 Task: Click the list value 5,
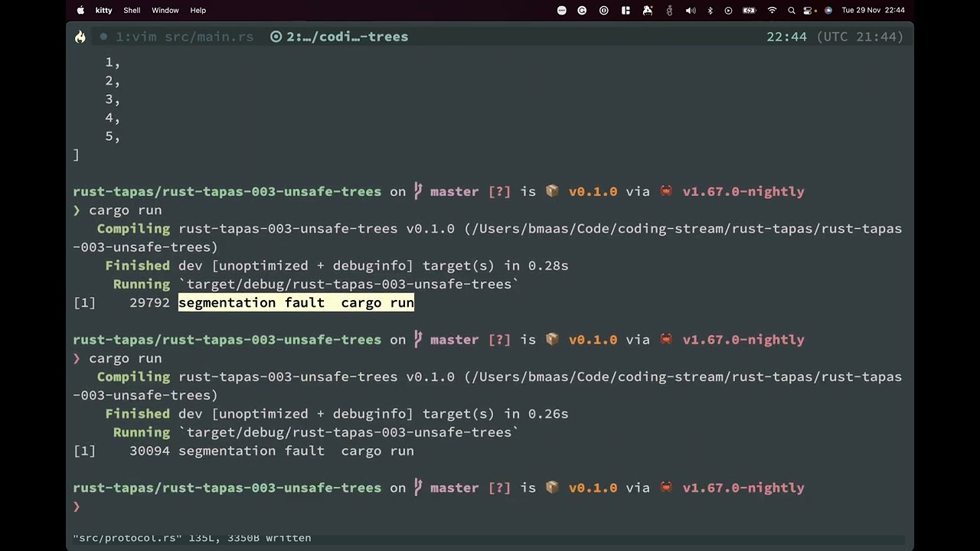tap(113, 136)
